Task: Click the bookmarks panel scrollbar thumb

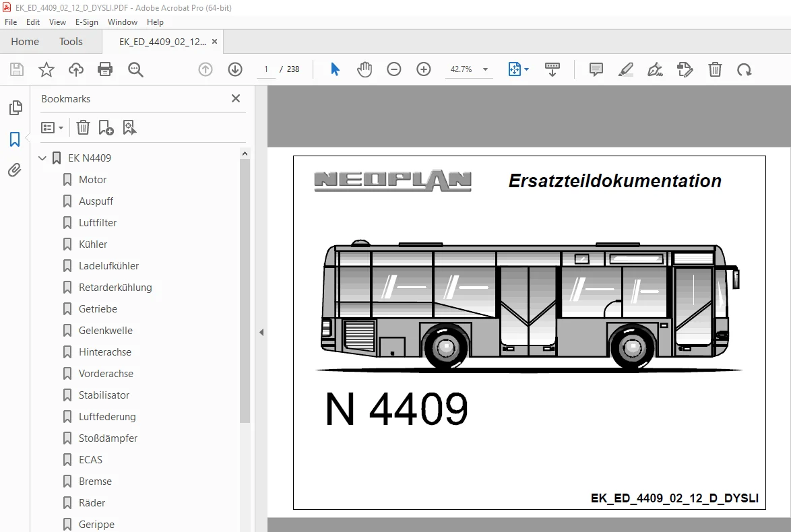Action: click(245, 290)
